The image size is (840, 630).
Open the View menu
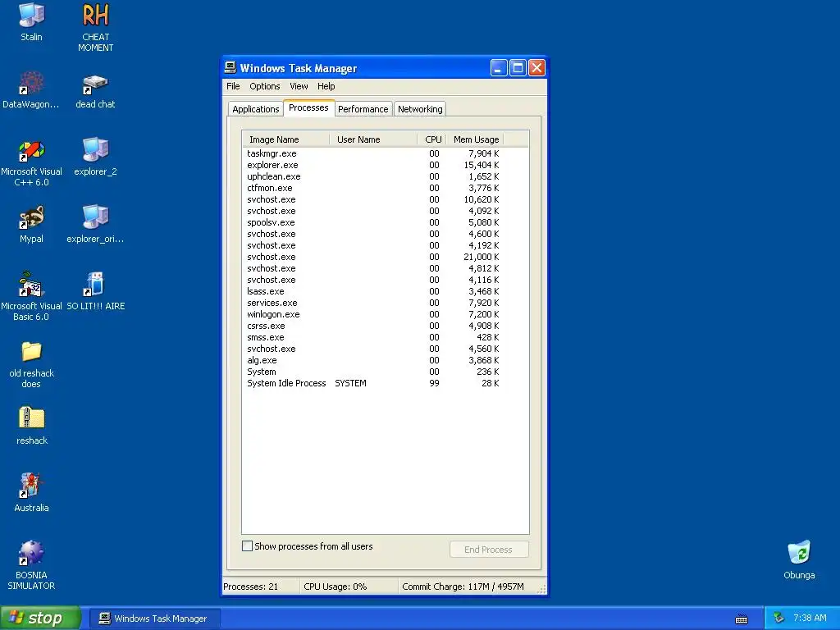tap(299, 86)
